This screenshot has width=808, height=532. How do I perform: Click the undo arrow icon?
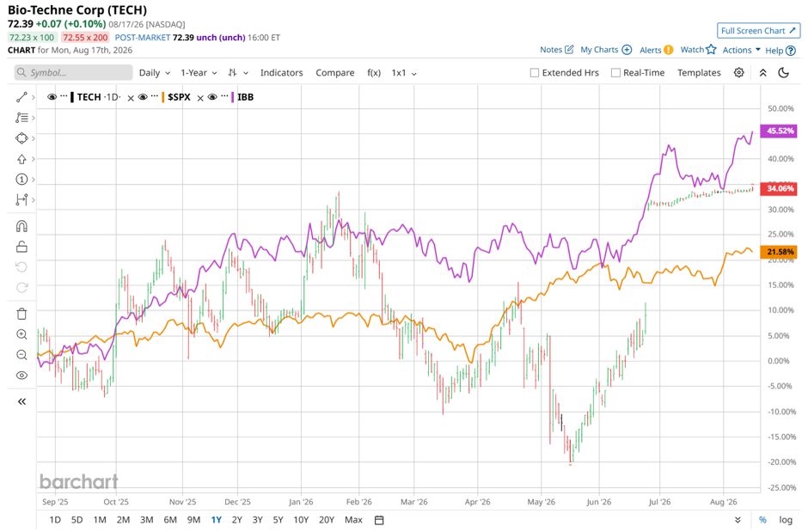(x=21, y=266)
